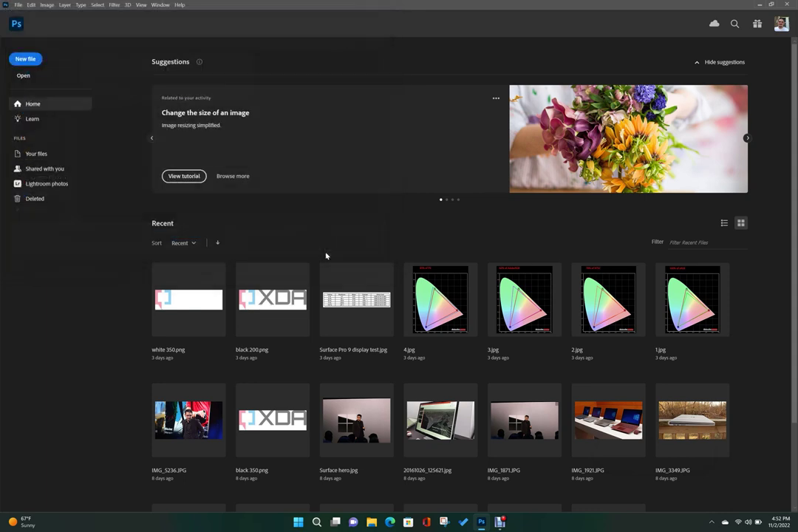Select Home in the sidebar
Viewport: 798px width, 532px height.
click(x=50, y=104)
